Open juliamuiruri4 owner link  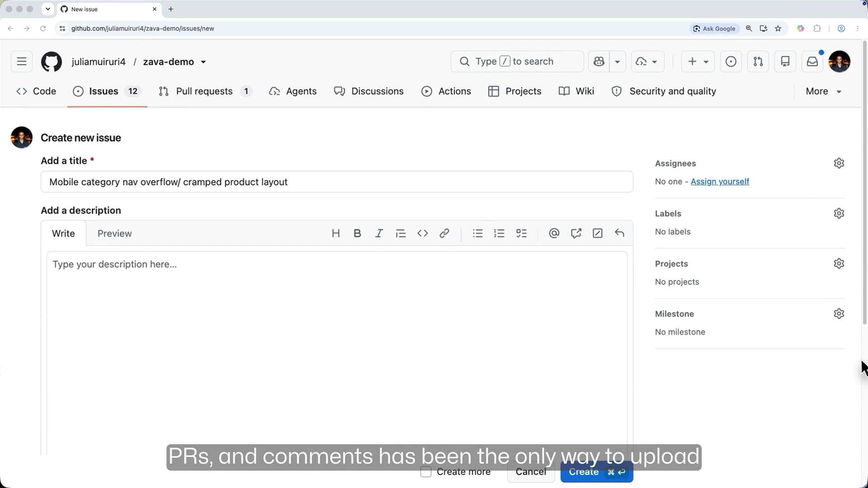[x=99, y=62]
